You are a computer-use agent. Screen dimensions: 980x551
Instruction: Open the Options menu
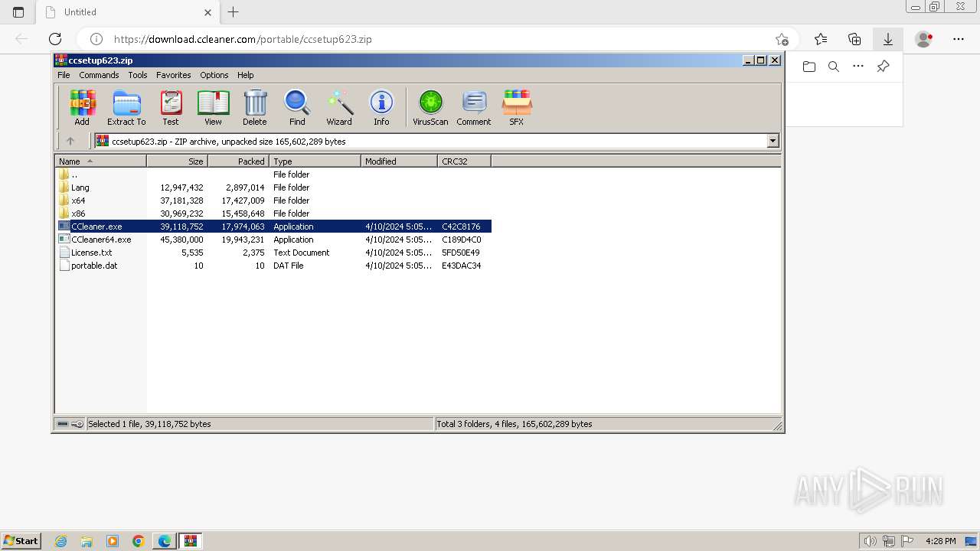pyautogui.click(x=214, y=75)
